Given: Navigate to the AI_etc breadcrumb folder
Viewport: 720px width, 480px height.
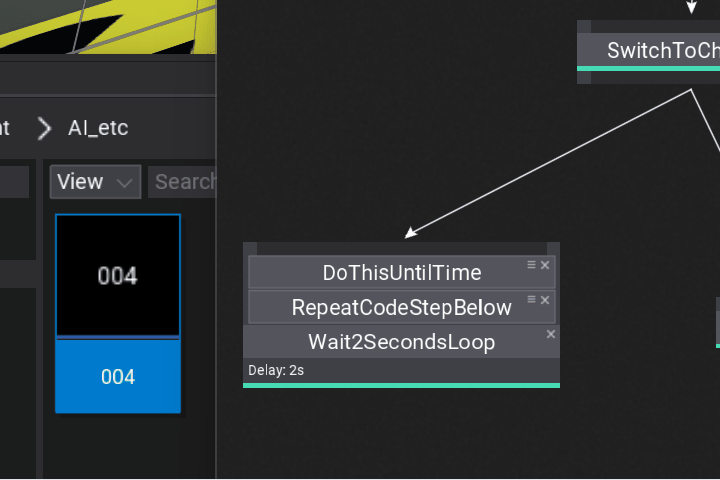Looking at the screenshot, I should [x=98, y=128].
